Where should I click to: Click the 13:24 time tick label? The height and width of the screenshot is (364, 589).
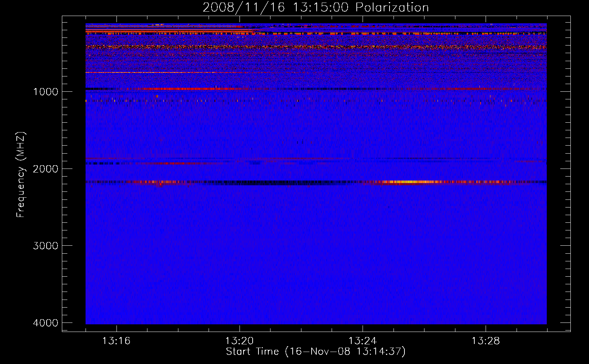pos(363,341)
